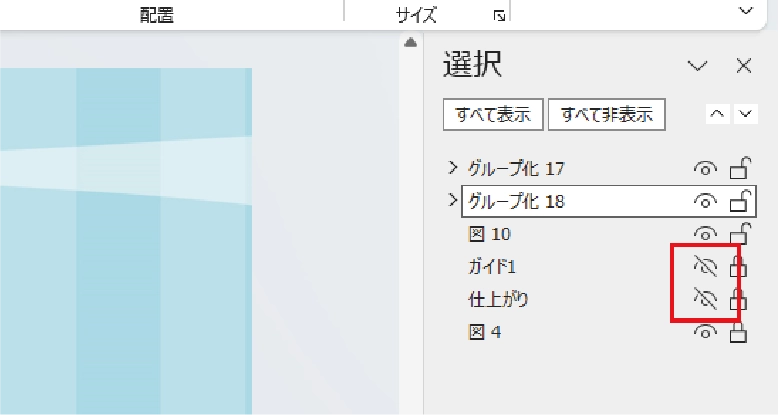Move selected object down in order
Screen dimensions: 779x415
pos(745,114)
